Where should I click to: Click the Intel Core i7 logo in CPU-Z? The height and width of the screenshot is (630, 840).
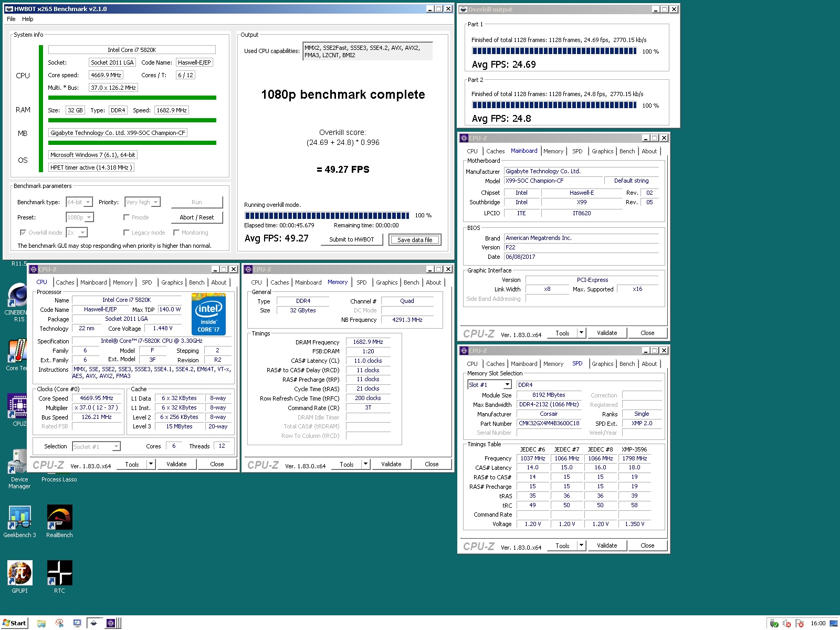209,315
